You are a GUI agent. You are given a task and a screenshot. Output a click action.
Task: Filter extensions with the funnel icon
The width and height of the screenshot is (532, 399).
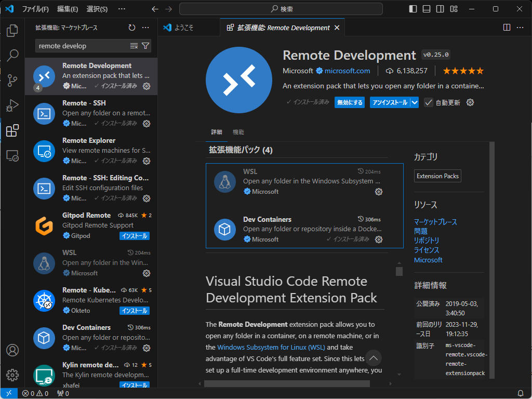145,46
